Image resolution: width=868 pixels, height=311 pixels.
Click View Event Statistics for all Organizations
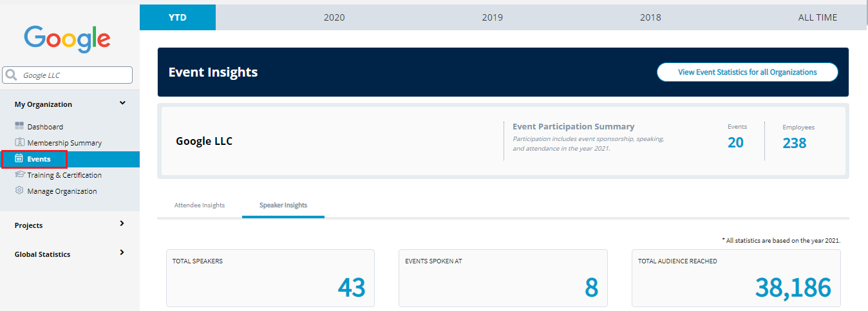click(x=748, y=72)
